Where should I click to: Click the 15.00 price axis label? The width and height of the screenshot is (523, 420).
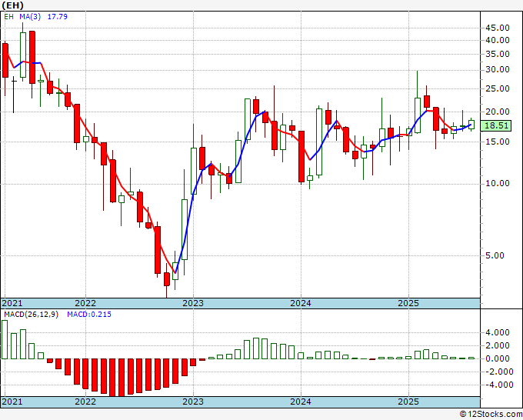pos(498,142)
